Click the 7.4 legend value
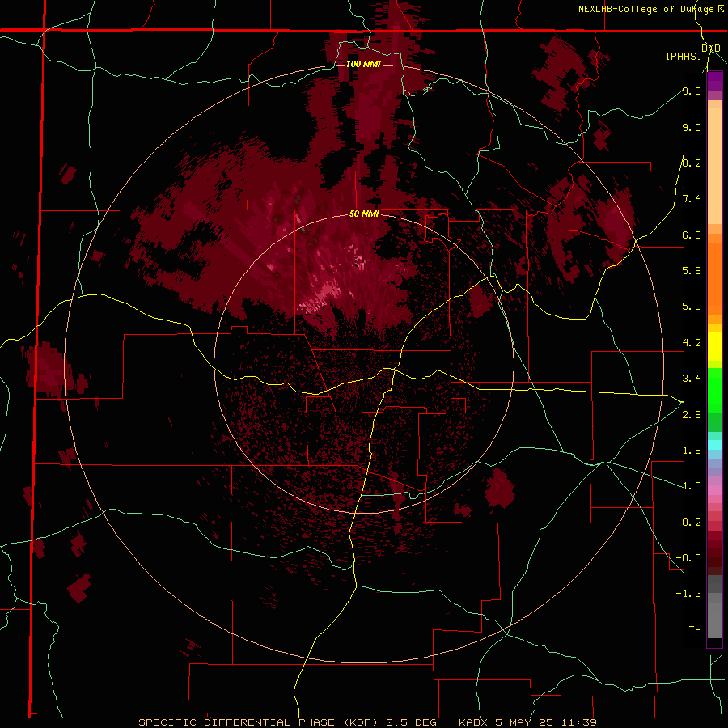Viewport: 728px width, 728px height. pos(692,199)
